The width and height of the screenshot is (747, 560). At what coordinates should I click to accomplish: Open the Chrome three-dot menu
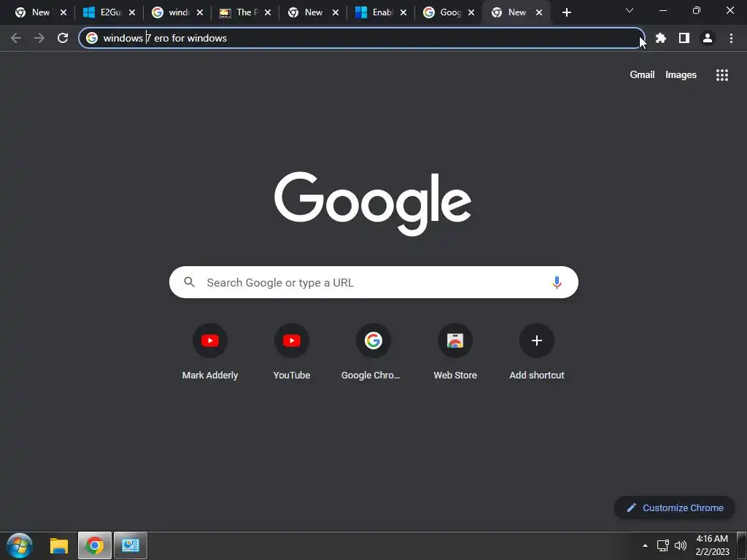pos(731,38)
